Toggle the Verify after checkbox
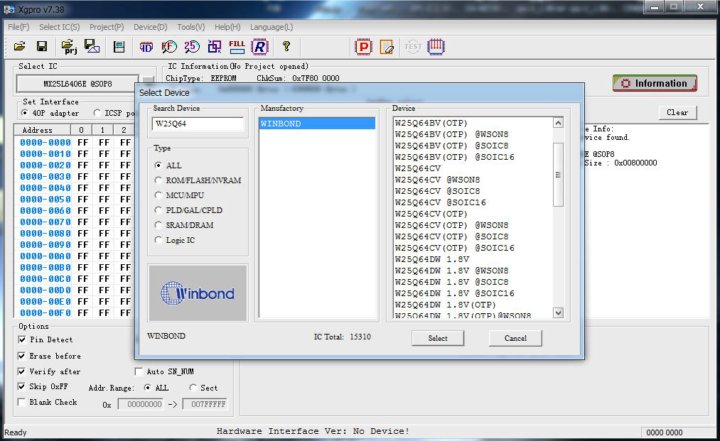 (x=22, y=371)
